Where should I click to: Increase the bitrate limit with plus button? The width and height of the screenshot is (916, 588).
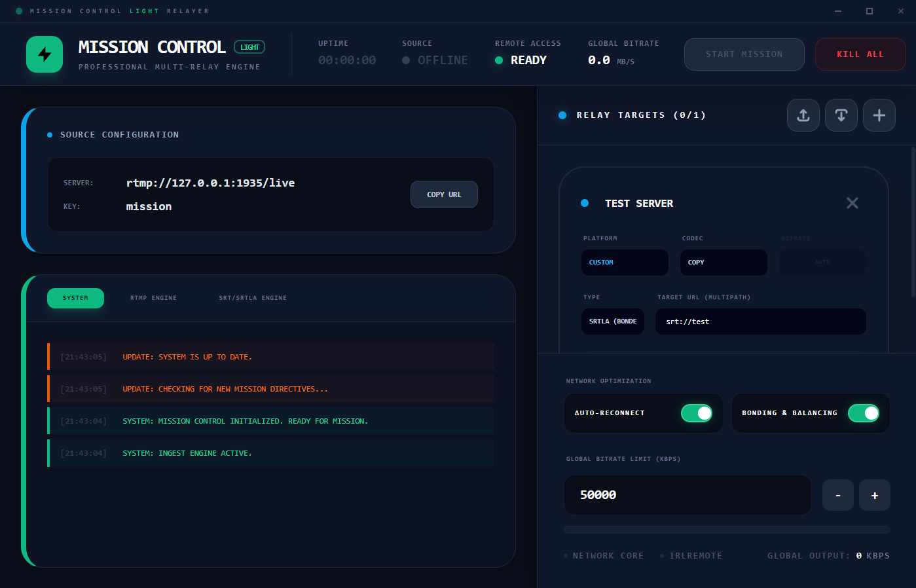pos(875,495)
